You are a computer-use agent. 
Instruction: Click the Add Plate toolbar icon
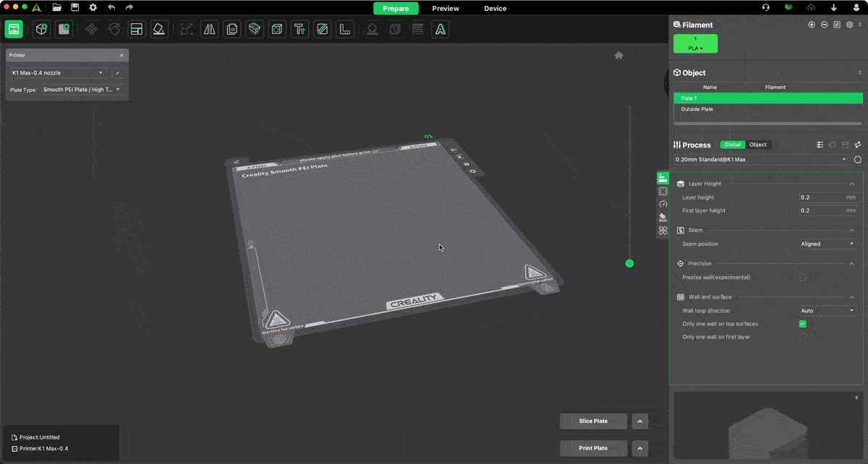64,30
